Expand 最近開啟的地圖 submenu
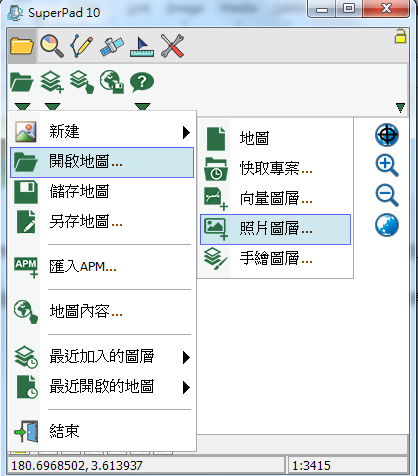The width and height of the screenshot is (418, 476). click(x=187, y=387)
